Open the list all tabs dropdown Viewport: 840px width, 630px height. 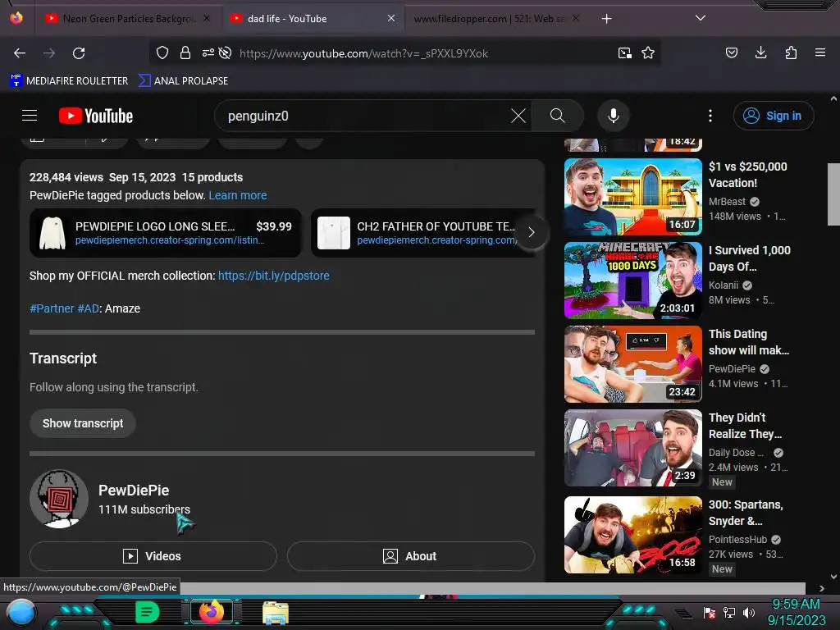tap(700, 18)
